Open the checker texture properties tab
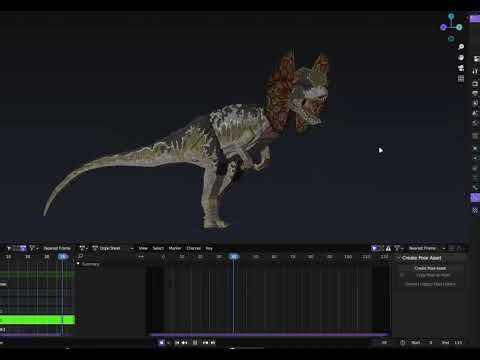This screenshot has height=360, width=480. click(x=475, y=210)
